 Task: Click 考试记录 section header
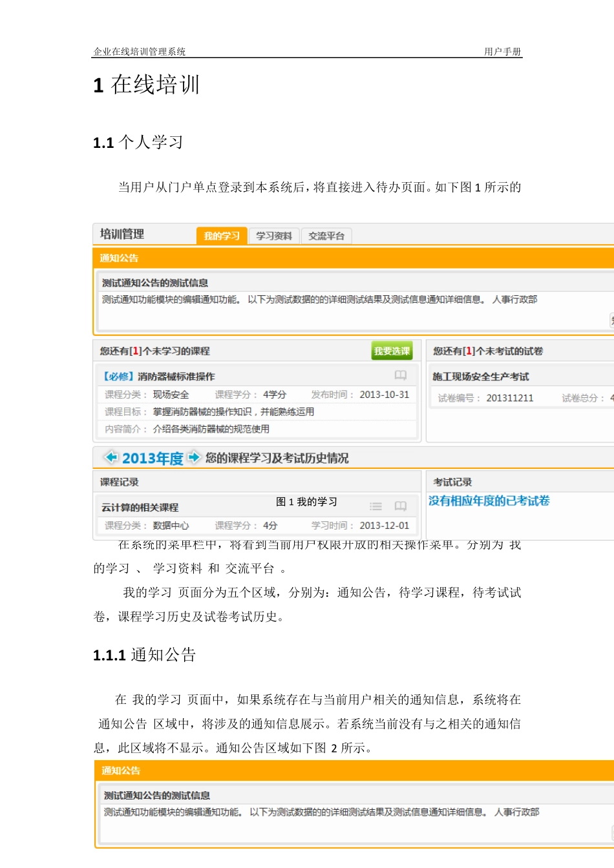[452, 482]
